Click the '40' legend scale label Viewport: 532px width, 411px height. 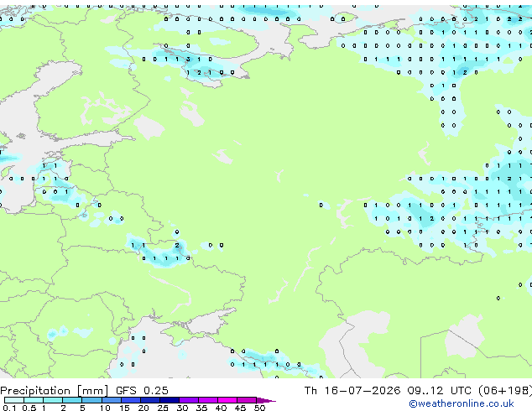coord(221,408)
